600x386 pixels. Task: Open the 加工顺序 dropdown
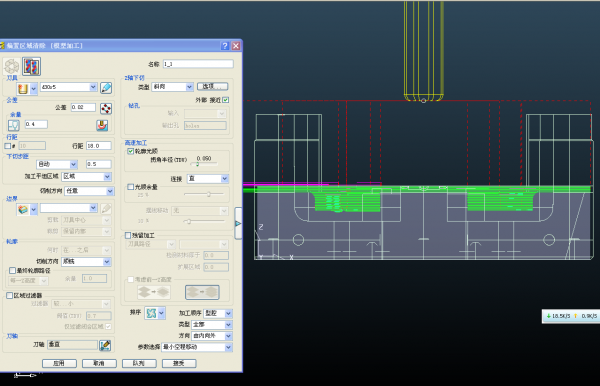coord(218,313)
